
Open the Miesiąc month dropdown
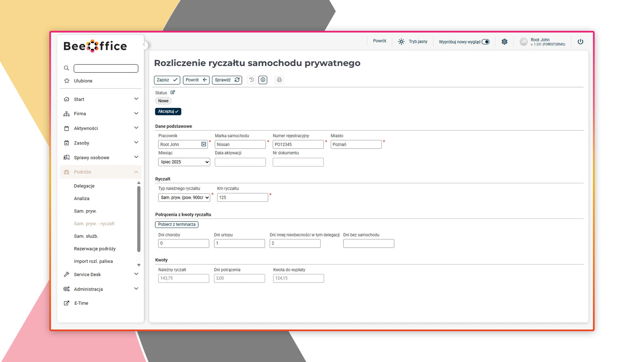coord(184,162)
